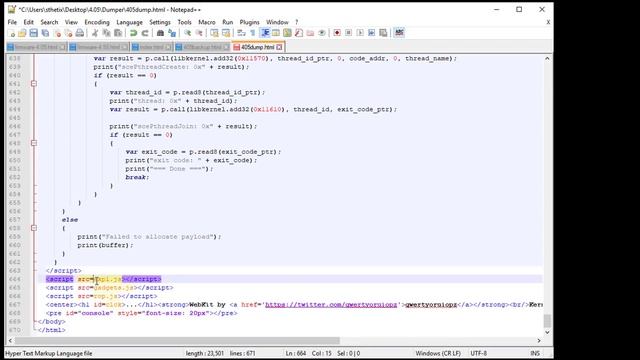This screenshot has width=640, height=360.
Task: Undo the last edit with green arrow
Action: [x=133, y=33]
